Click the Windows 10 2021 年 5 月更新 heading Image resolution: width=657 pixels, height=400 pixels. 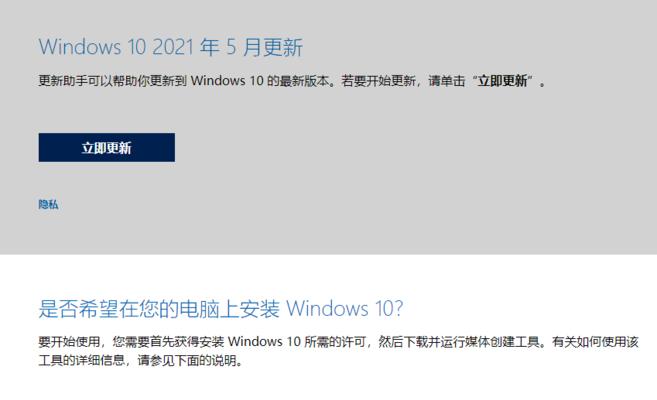pyautogui.click(x=171, y=47)
